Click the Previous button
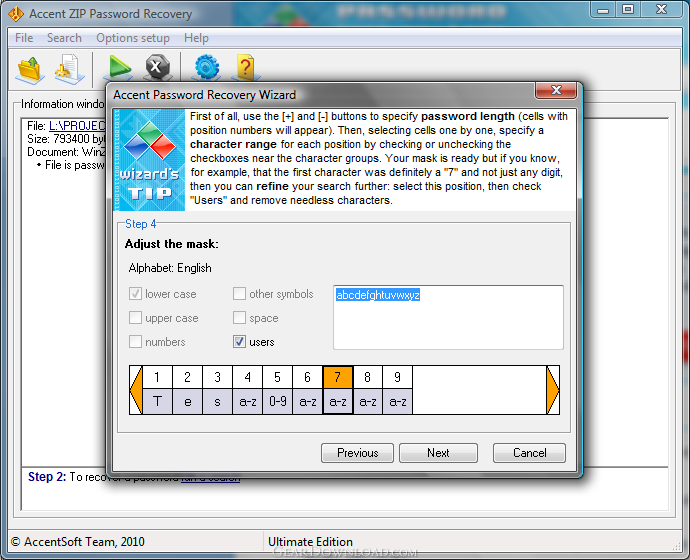 357,453
